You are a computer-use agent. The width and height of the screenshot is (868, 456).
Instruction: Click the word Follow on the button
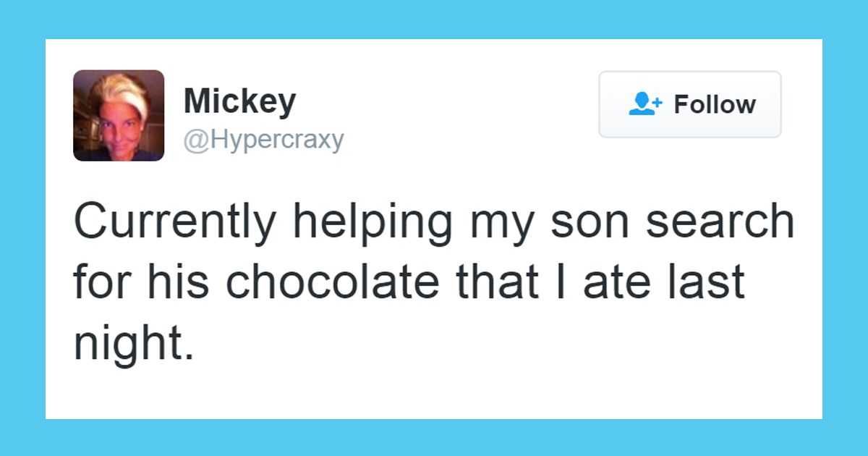(715, 104)
